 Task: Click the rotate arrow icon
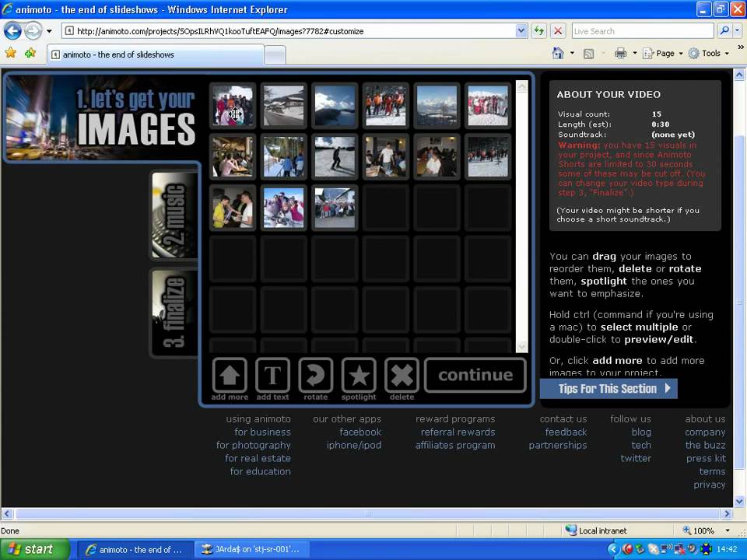coord(315,375)
